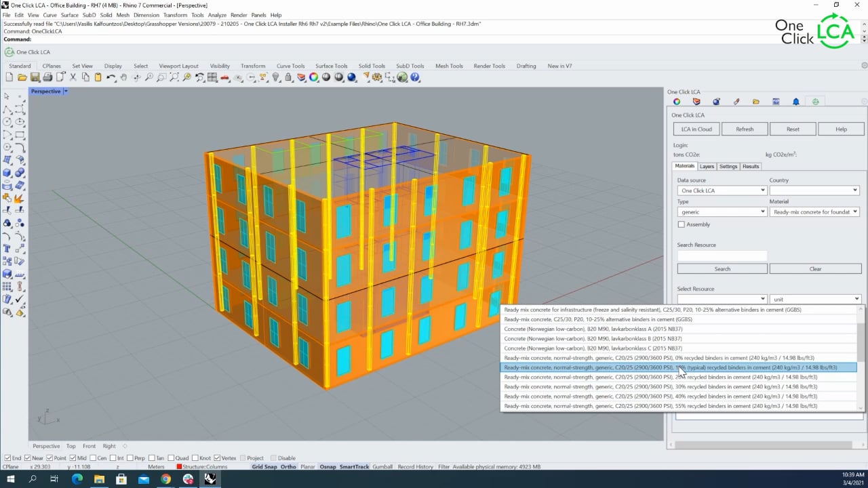Open the Help question mark toolbar icon
868x488 pixels.
tap(415, 78)
